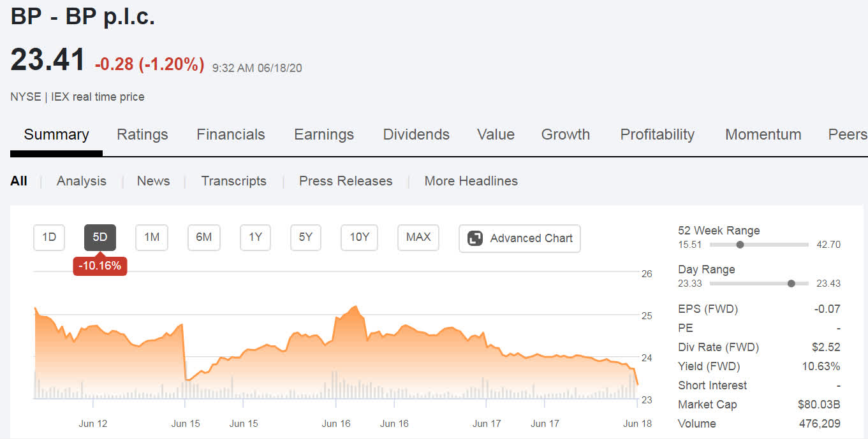This screenshot has width=868, height=439.
Task: Filter headlines to Analysis only
Action: click(x=81, y=181)
